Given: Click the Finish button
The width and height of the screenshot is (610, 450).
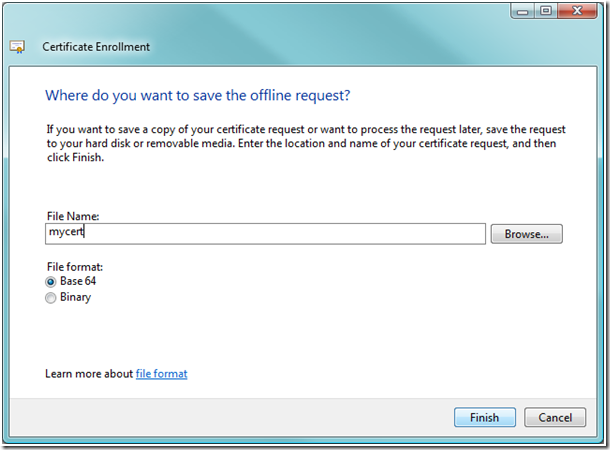Looking at the screenshot, I should tap(485, 417).
